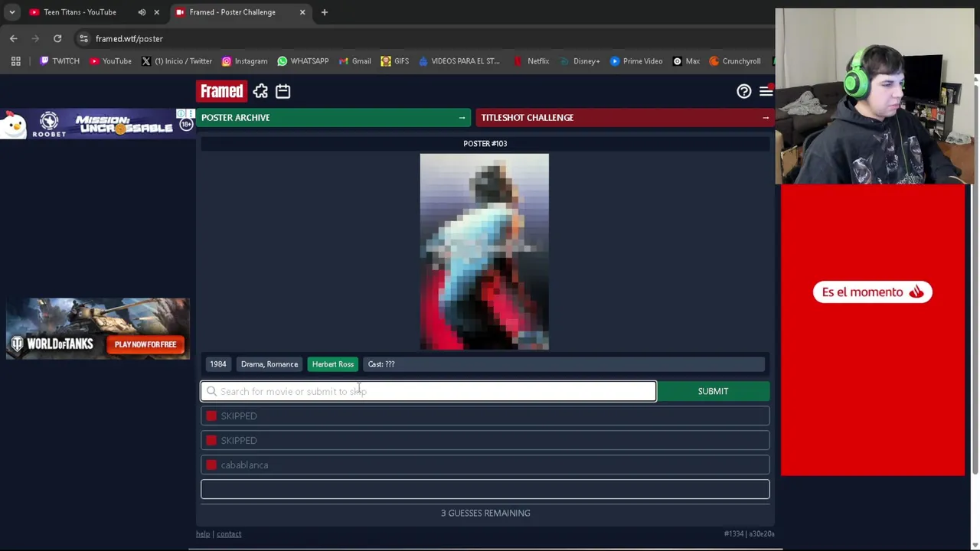Viewport: 980px width, 551px height.
Task: Close the Framed Poster Challenge tab
Action: tap(302, 12)
